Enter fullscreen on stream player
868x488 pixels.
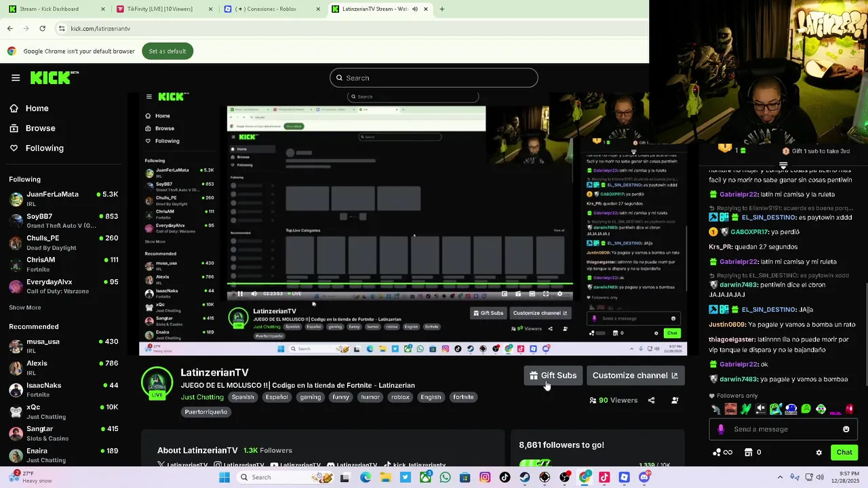click(545, 293)
